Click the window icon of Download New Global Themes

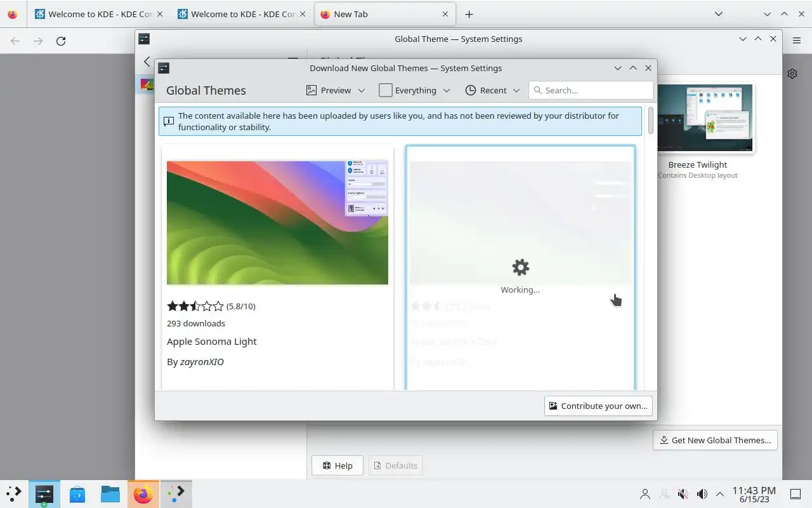coord(164,68)
